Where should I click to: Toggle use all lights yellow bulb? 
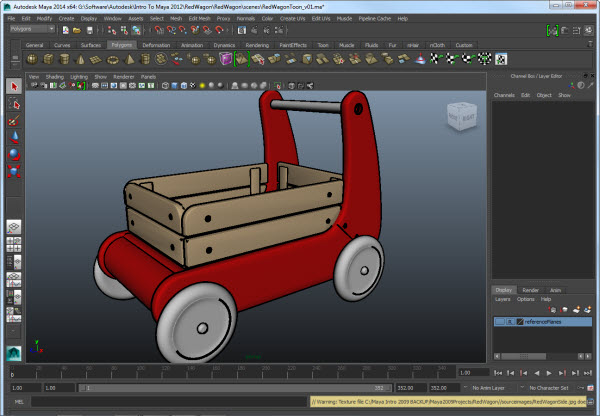click(202, 86)
